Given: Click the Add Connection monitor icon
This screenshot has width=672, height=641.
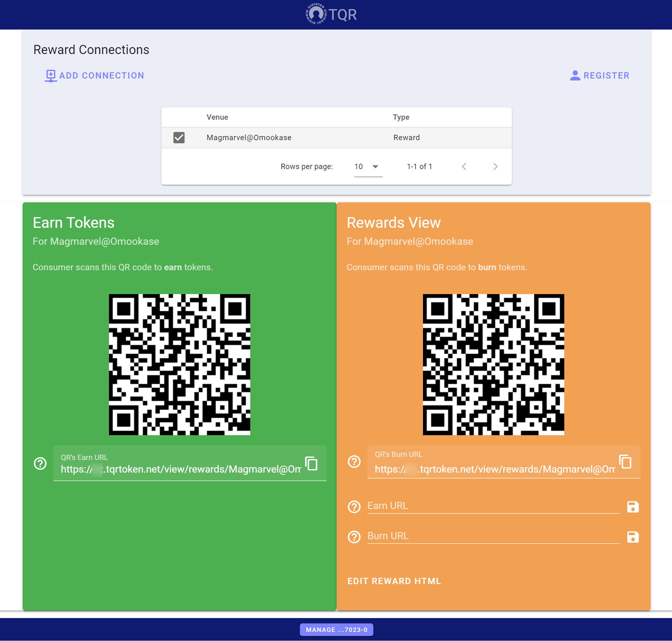Looking at the screenshot, I should click(x=51, y=75).
